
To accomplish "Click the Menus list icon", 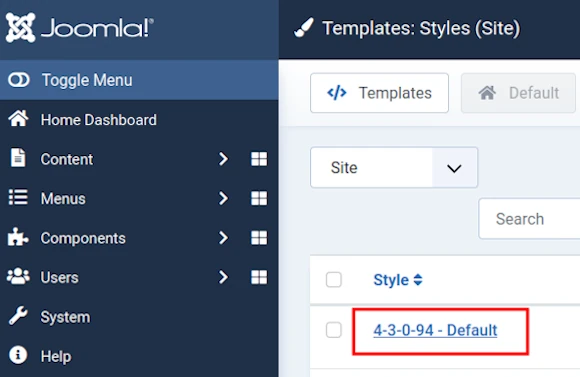I will coord(18,197).
